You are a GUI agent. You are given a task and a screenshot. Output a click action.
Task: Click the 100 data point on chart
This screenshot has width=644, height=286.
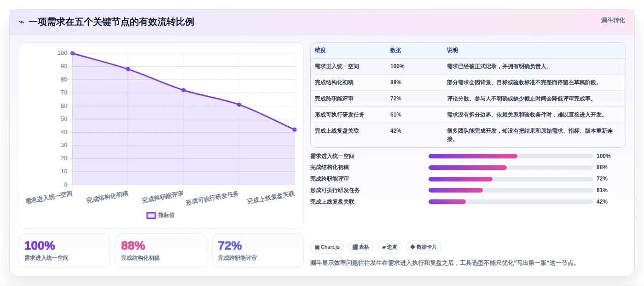pos(72,53)
